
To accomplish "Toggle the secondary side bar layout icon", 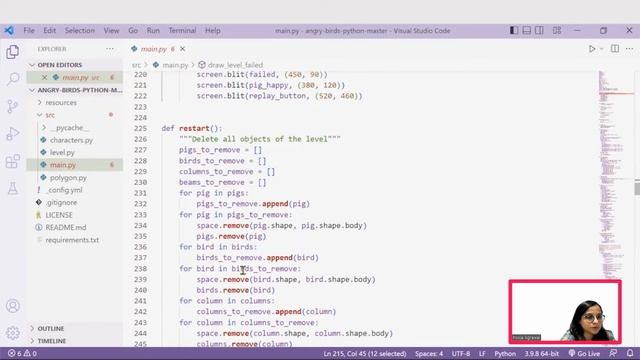I will pos(539,31).
